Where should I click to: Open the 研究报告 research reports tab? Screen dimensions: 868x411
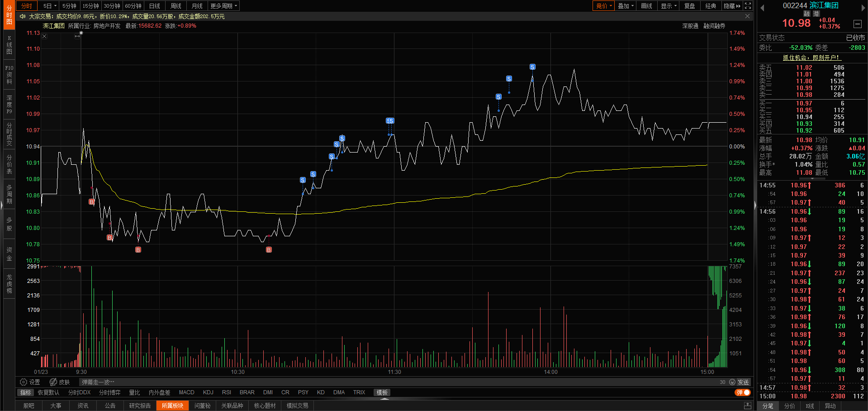pos(140,406)
